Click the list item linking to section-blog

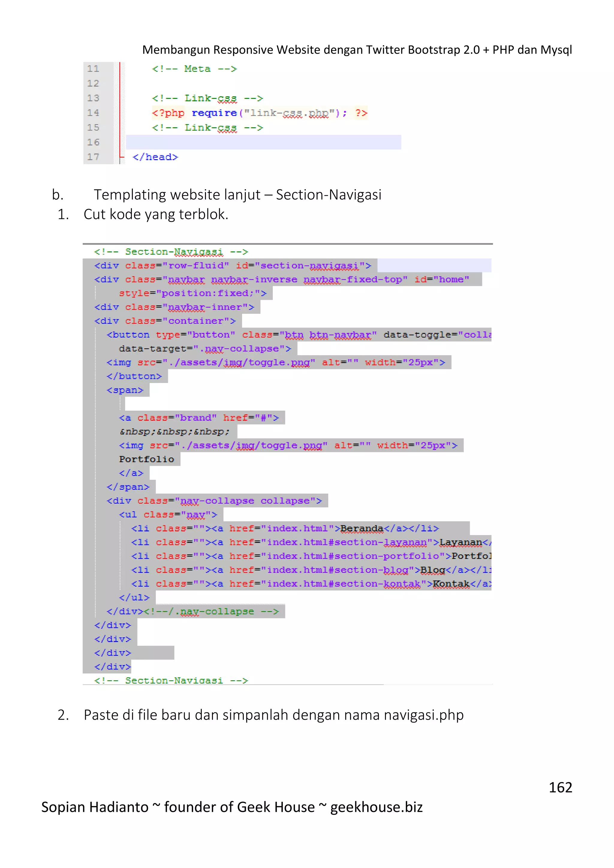311,570
